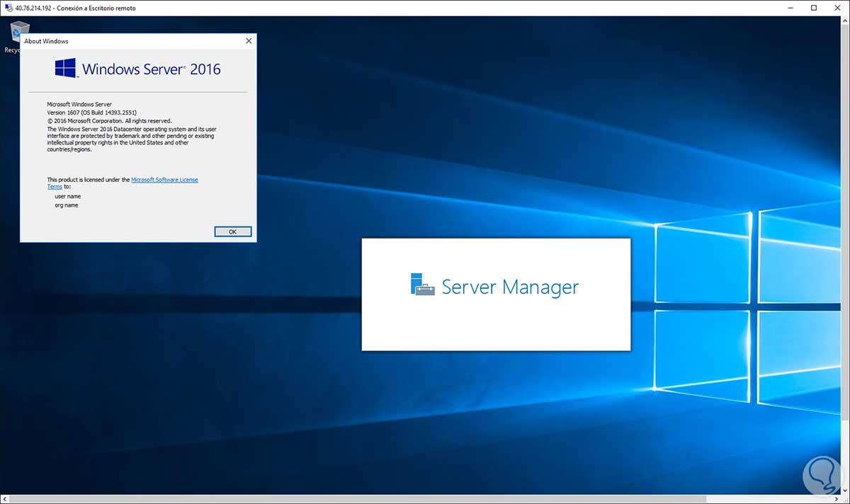Image resolution: width=850 pixels, height=504 pixels.
Task: Click the down arrow of vertical scrollbar
Action: [844, 491]
